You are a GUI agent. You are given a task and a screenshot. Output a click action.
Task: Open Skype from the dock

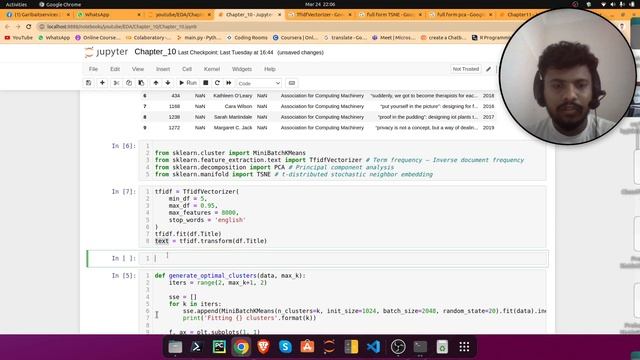click(285, 347)
